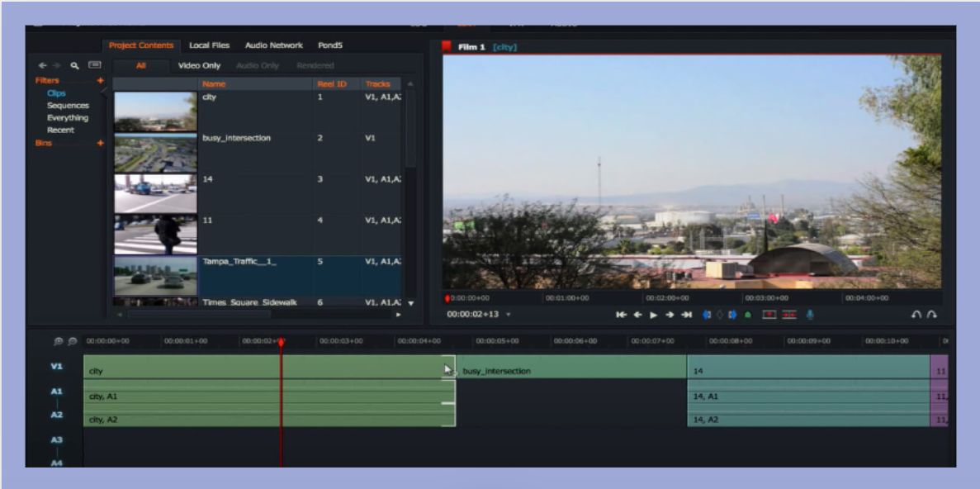This screenshot has height=489, width=980.
Task: Select the Video Only filter button
Action: coord(200,65)
